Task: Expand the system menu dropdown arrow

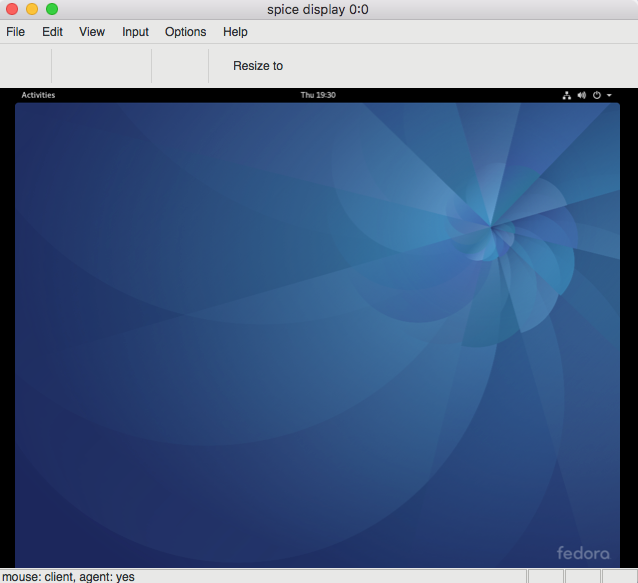Action: click(x=609, y=95)
